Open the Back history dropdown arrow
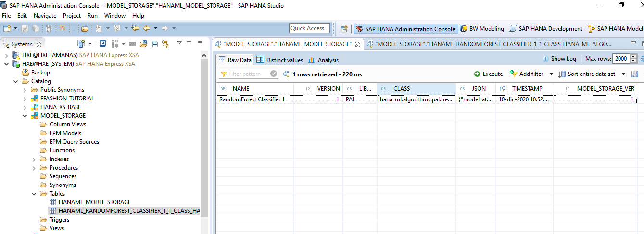Viewport: 644px width, 234px height. point(154,29)
